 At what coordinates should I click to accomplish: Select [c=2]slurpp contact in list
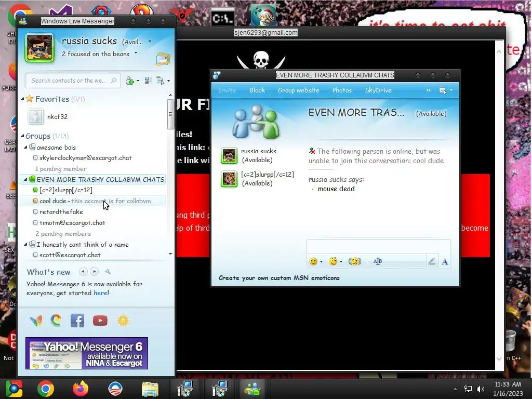point(66,190)
